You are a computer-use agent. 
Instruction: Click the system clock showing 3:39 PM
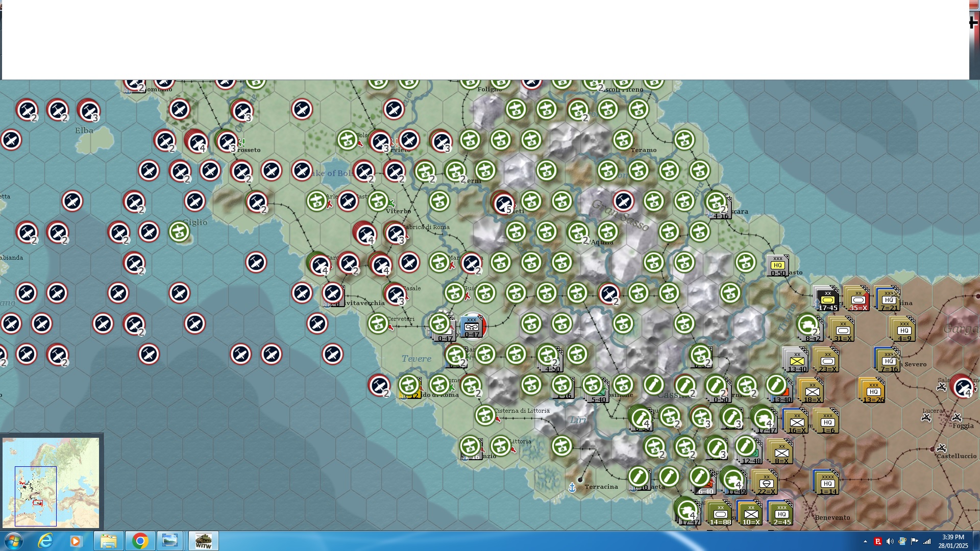pos(953,541)
